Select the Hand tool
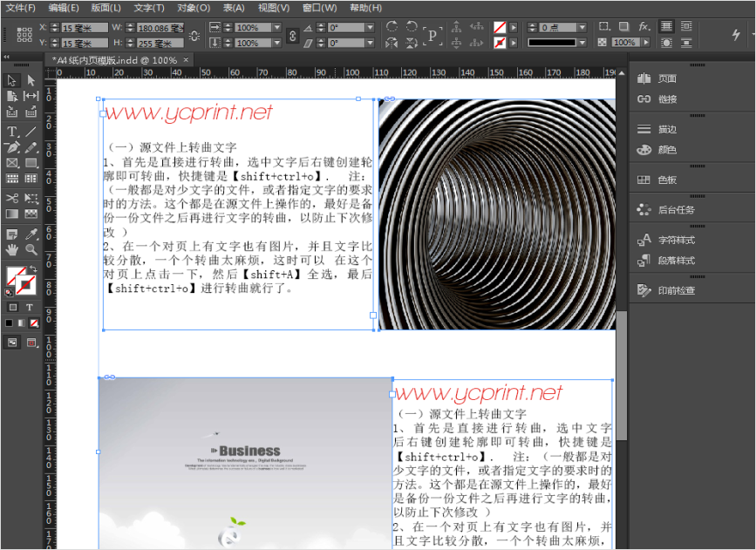 point(12,249)
